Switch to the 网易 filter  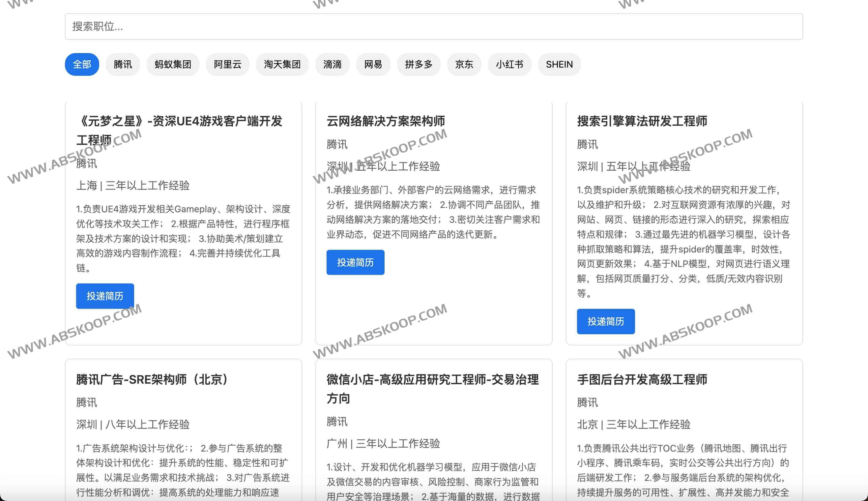coord(373,64)
